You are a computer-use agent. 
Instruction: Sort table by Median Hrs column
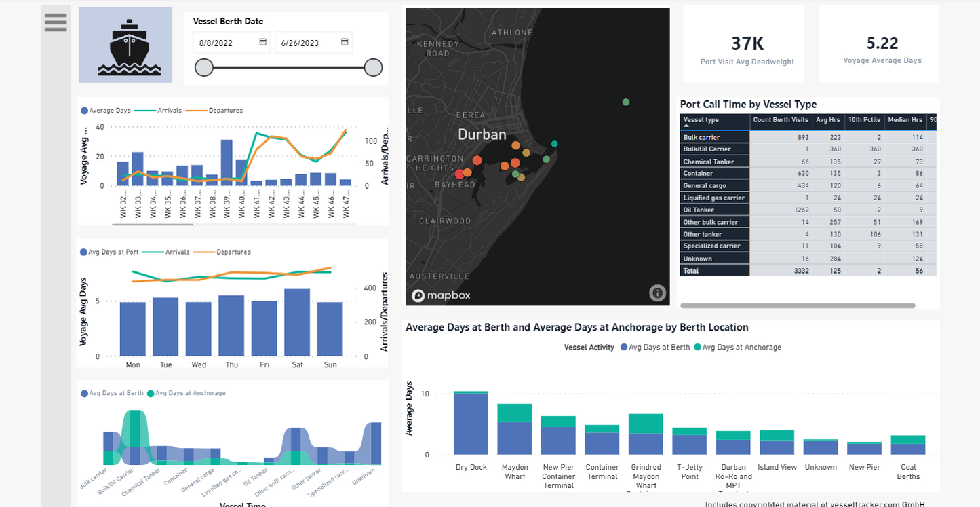(905, 120)
